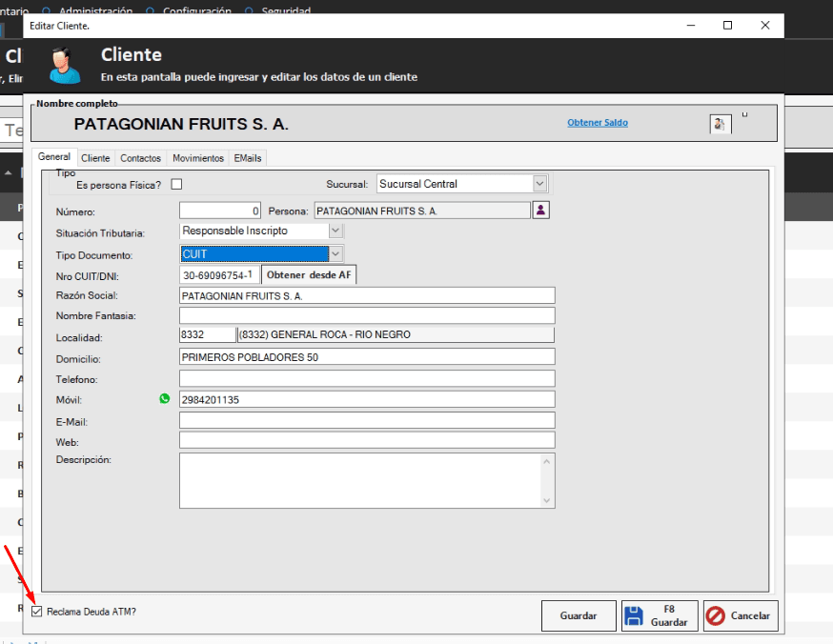Toggle the "Es persona Física?" checkbox
Viewport: 833px width, 644px height.
[176, 184]
